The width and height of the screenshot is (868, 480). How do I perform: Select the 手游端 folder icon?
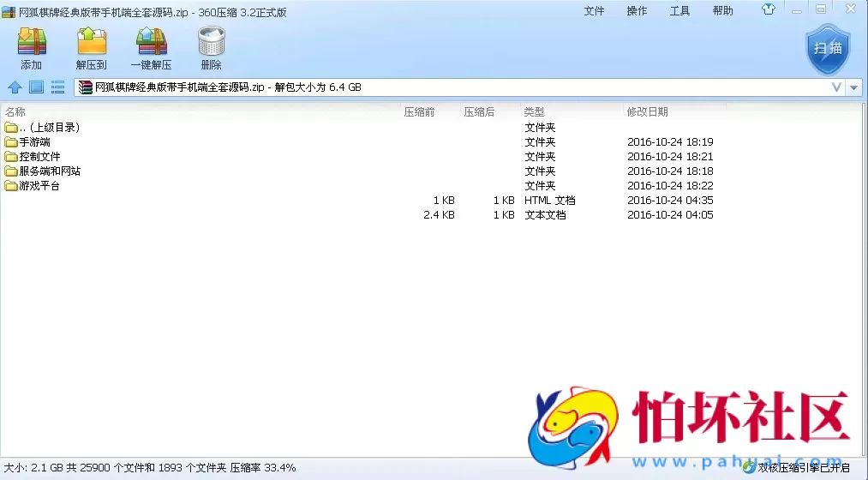tap(11, 142)
